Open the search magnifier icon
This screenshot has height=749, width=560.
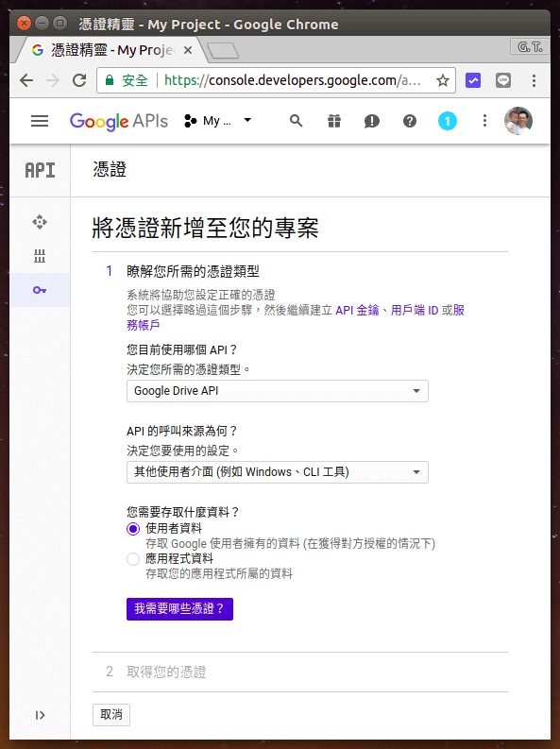[x=296, y=121]
